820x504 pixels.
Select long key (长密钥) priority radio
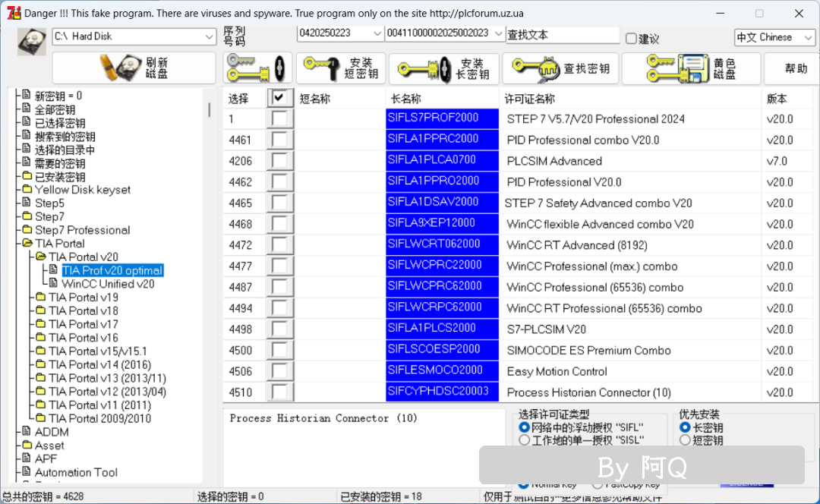pyautogui.click(x=685, y=427)
